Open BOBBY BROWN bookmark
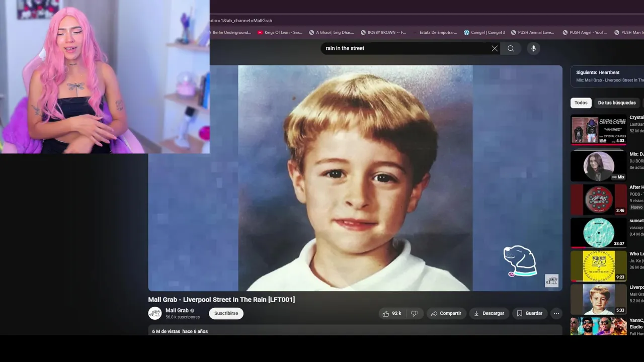Viewport: 644px width, 362px height. pyautogui.click(x=383, y=32)
